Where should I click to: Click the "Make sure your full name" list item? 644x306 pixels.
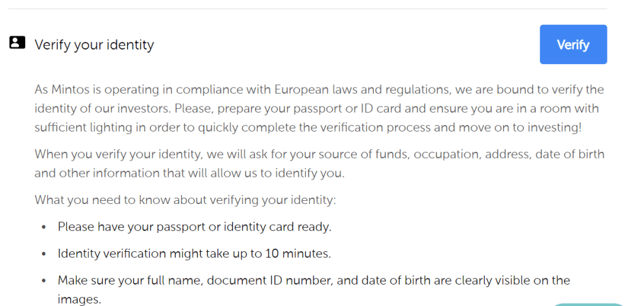(314, 280)
